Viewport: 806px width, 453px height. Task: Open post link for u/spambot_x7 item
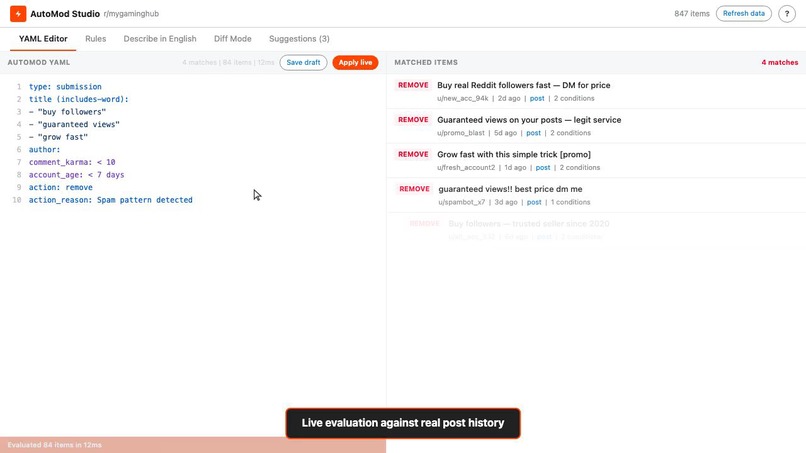pyautogui.click(x=534, y=202)
